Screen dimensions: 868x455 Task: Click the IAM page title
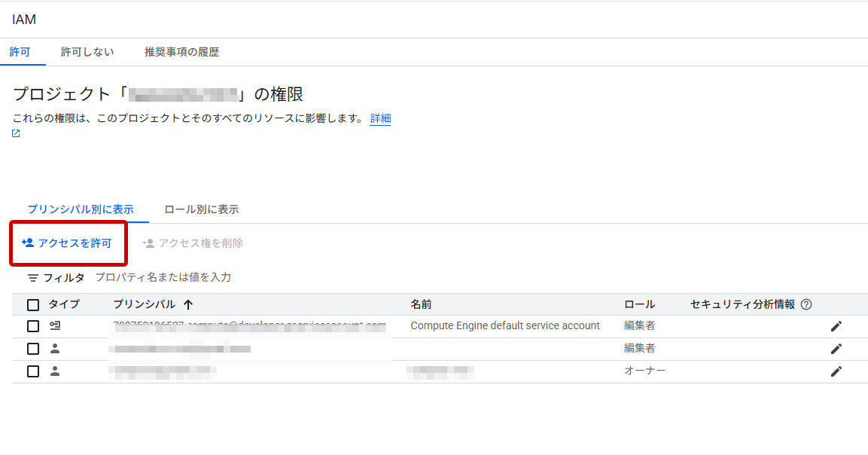[24, 20]
